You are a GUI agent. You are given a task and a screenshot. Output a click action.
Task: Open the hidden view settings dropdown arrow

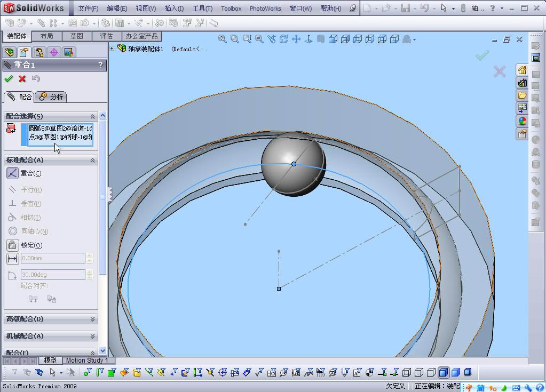[414, 39]
